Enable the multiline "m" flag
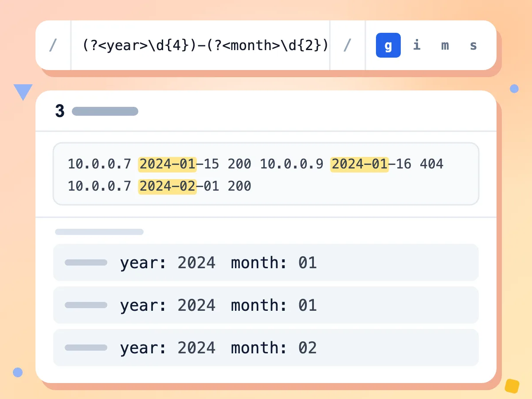The height and width of the screenshot is (399, 532). point(445,45)
